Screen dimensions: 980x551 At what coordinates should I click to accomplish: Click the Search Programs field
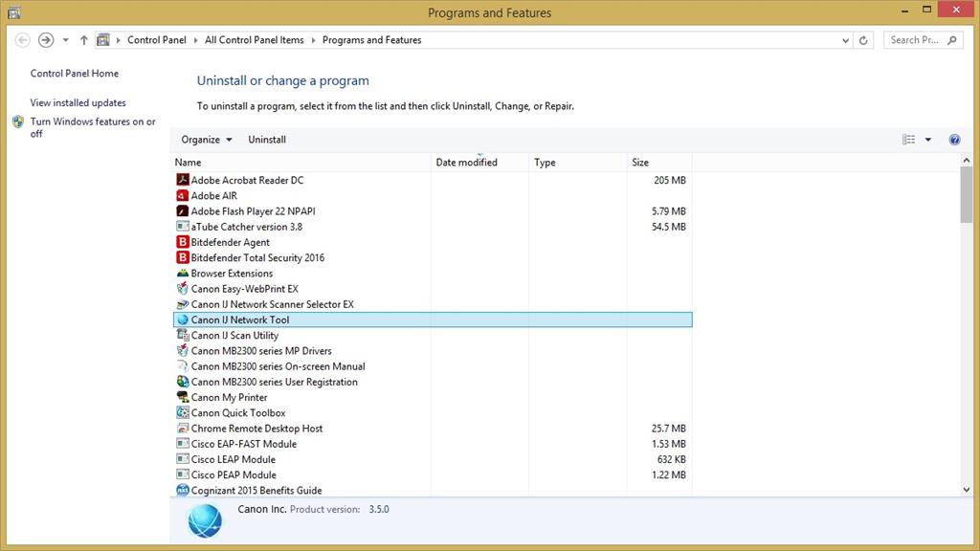(x=923, y=40)
